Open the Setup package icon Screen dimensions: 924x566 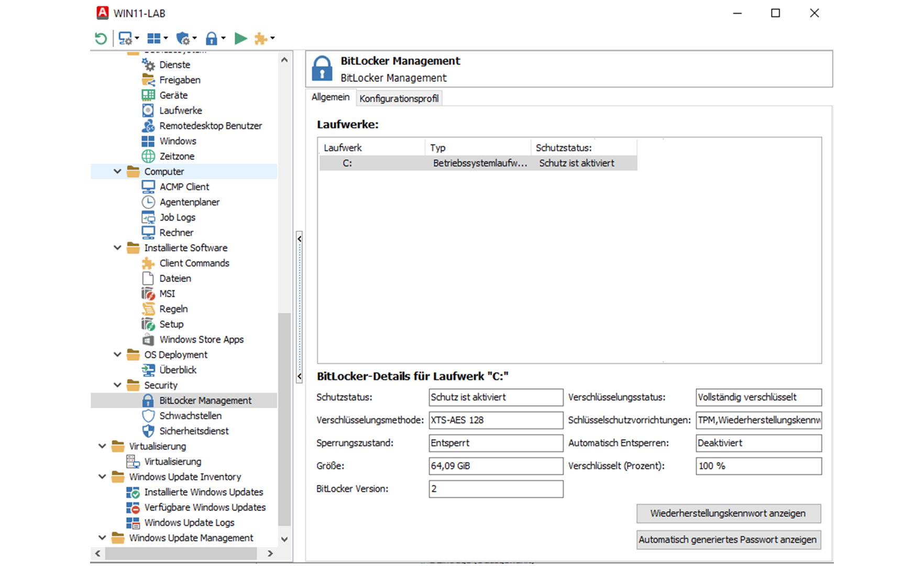coord(149,324)
